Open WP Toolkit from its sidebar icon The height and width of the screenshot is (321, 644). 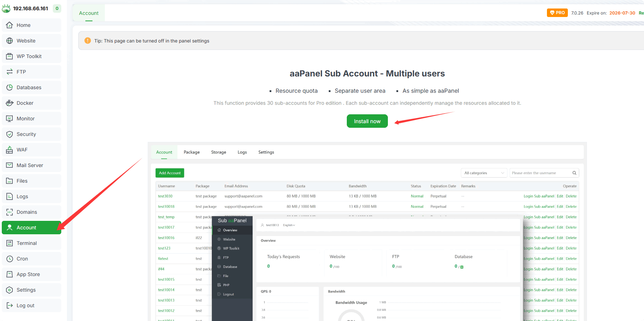pos(10,56)
